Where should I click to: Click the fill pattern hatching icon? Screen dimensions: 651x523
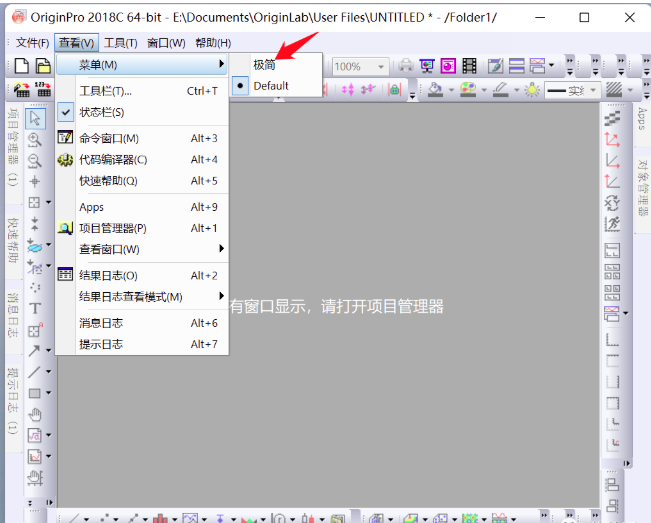(614, 90)
